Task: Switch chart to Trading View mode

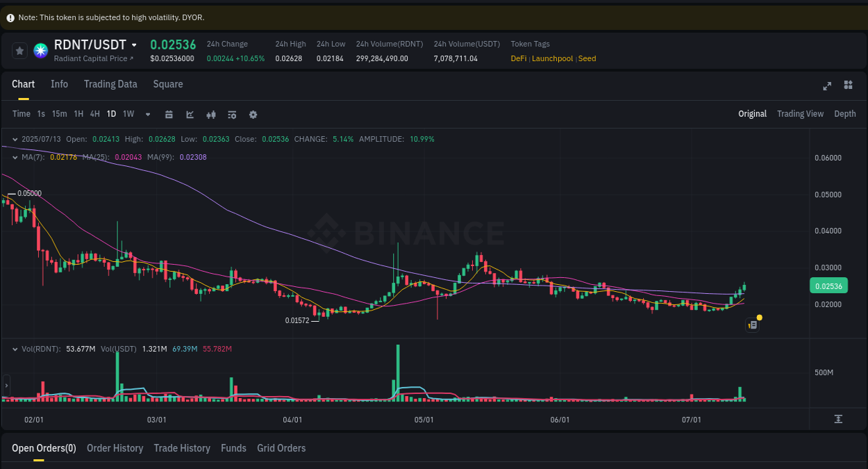Action: (x=800, y=113)
